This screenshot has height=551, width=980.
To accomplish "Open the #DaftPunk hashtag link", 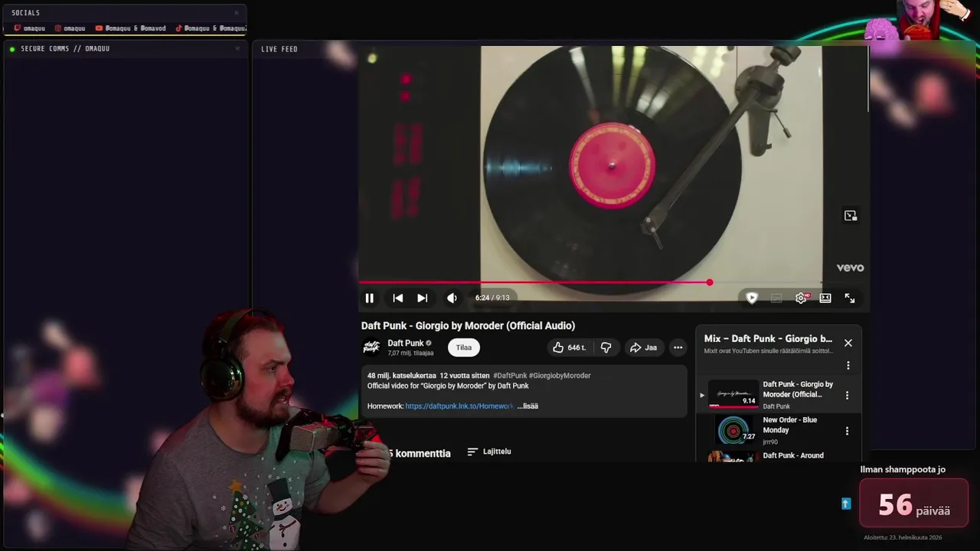I will pyautogui.click(x=510, y=376).
